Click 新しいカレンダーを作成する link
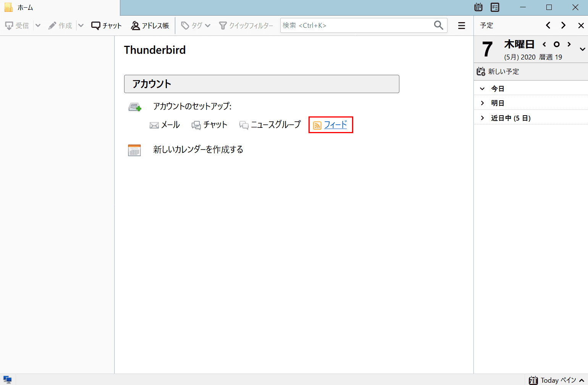Image resolution: width=588 pixels, height=385 pixels. click(x=198, y=150)
